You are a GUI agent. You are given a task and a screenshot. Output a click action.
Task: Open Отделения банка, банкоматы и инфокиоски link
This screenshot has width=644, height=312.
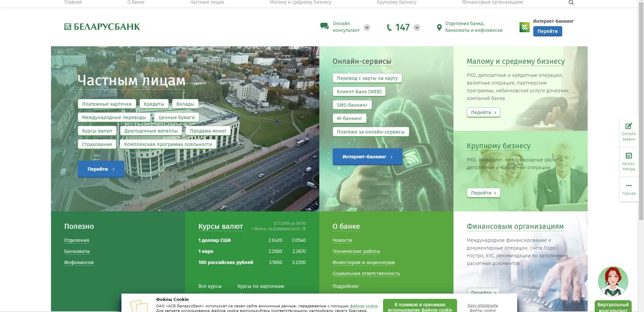(x=474, y=27)
